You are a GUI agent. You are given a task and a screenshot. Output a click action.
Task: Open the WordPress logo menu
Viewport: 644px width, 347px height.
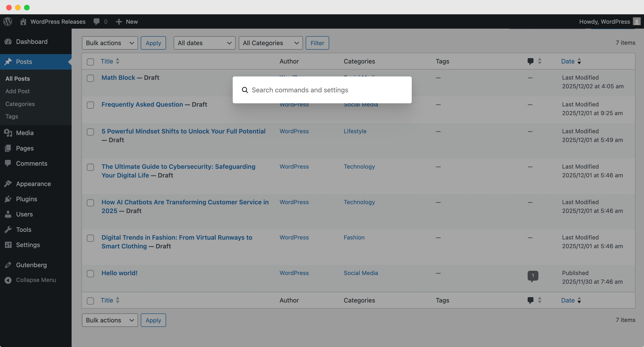(8, 21)
